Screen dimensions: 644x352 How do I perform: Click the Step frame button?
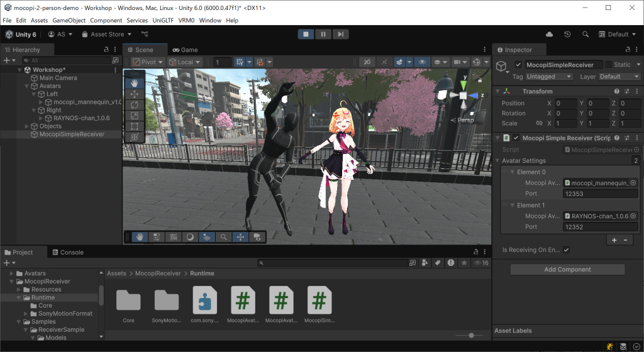point(340,34)
